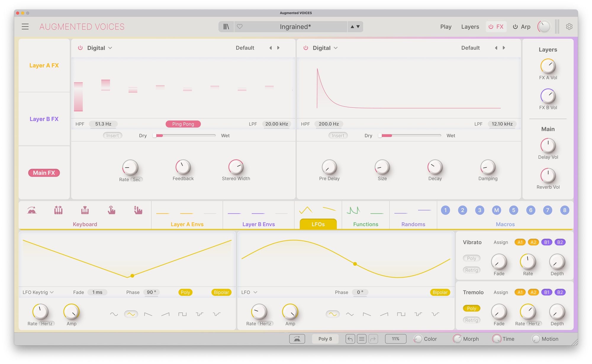Open the preset browser library icon
This screenshot has height=364, width=592.
tap(226, 27)
